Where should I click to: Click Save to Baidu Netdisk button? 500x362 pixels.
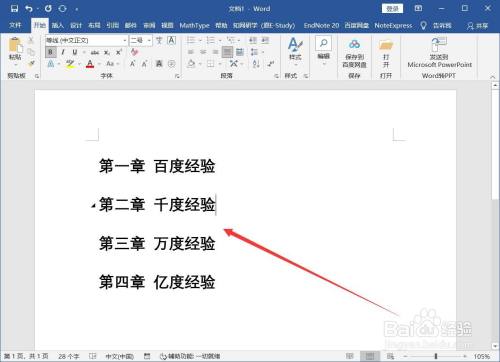click(x=354, y=53)
